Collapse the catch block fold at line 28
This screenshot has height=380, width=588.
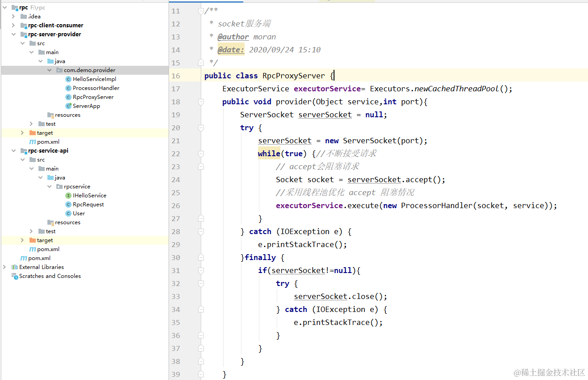[201, 231]
